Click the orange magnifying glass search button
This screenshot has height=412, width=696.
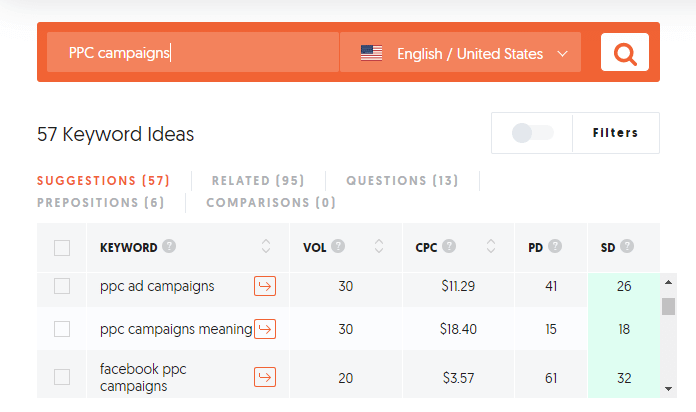click(x=625, y=52)
